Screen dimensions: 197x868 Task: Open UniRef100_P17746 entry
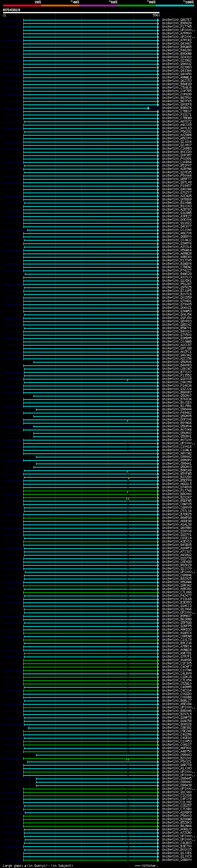(x=177, y=491)
